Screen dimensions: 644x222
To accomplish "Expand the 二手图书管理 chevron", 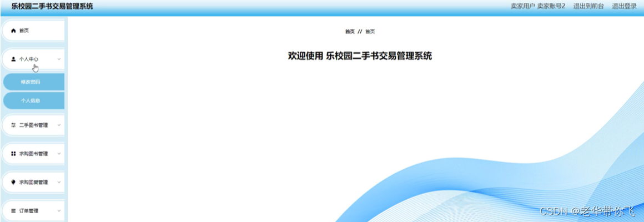I will (x=59, y=125).
